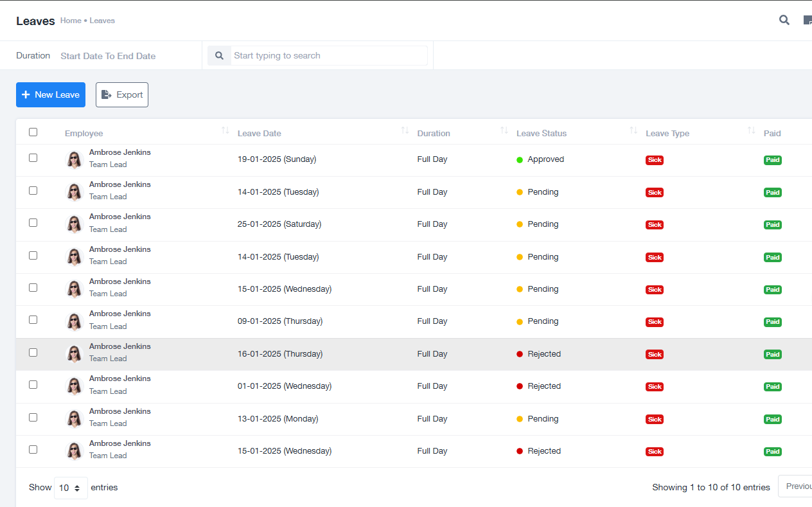Open the Duration date range picker
This screenshot has height=507, width=812.
[x=108, y=56]
